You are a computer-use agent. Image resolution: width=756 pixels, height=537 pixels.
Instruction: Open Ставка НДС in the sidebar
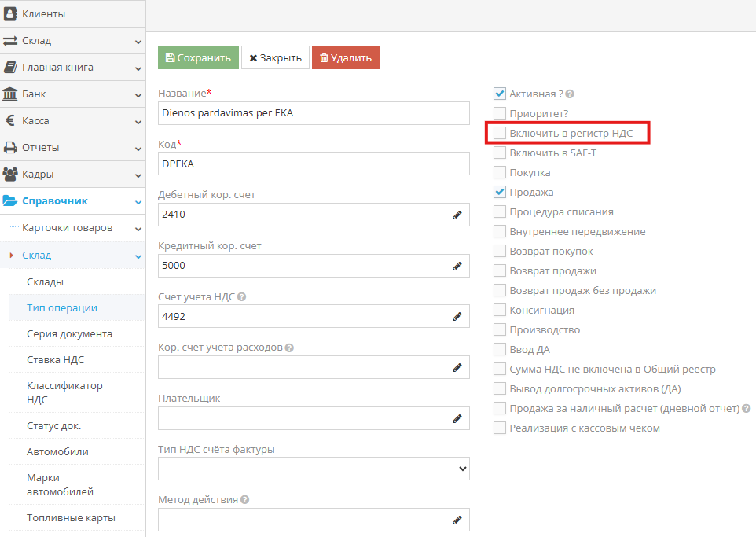55,360
